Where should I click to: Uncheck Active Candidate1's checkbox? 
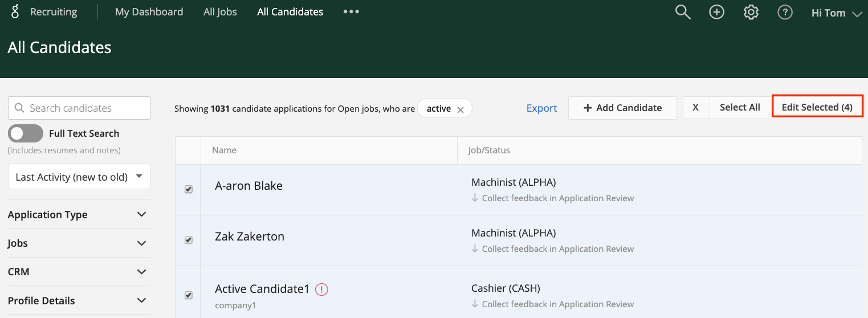189,295
